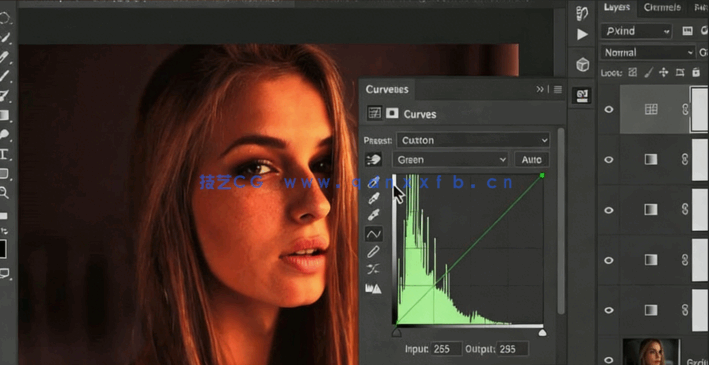Open the layer filter kind dropdown
Screen dimensions: 709x365
[636, 31]
